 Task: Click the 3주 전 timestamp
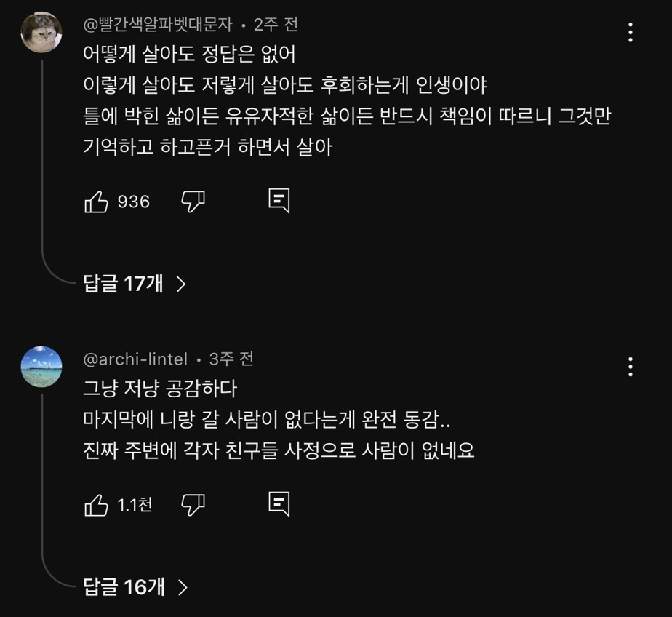point(231,359)
